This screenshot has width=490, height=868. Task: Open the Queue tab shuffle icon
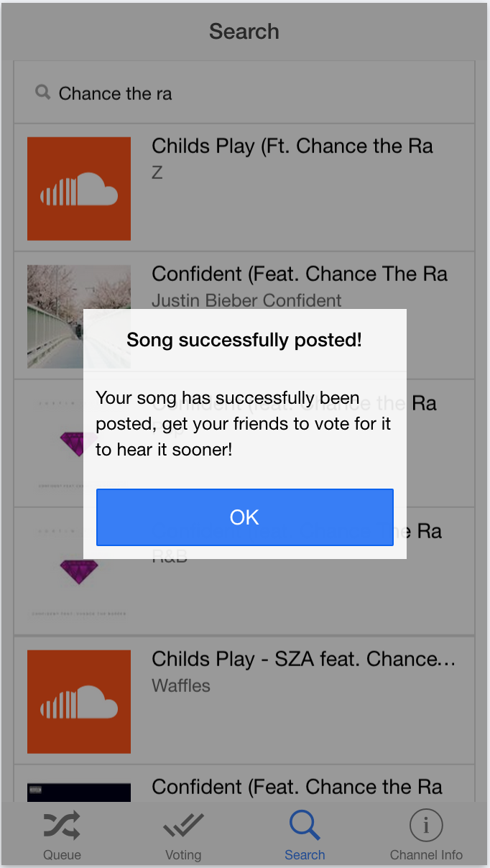62,827
